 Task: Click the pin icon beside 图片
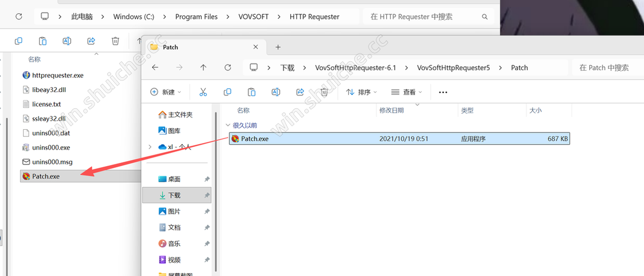207,211
